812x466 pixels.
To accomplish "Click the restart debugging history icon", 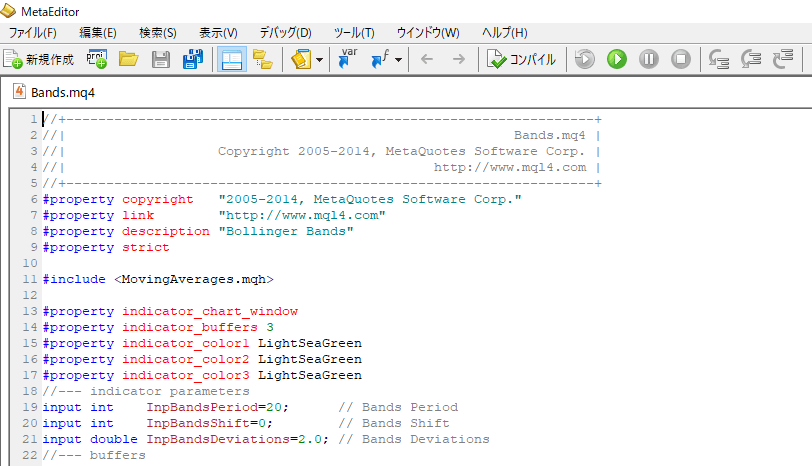I will click(x=585, y=59).
